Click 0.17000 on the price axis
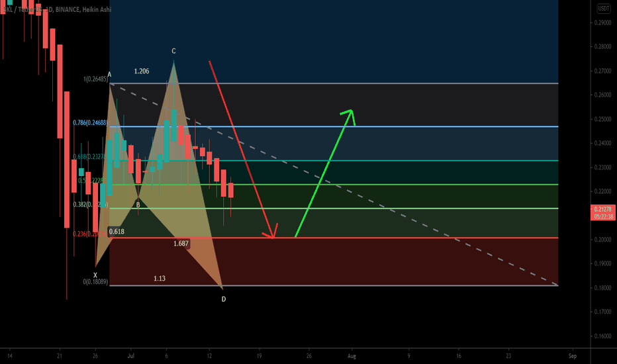The image size is (617, 364). (603, 312)
